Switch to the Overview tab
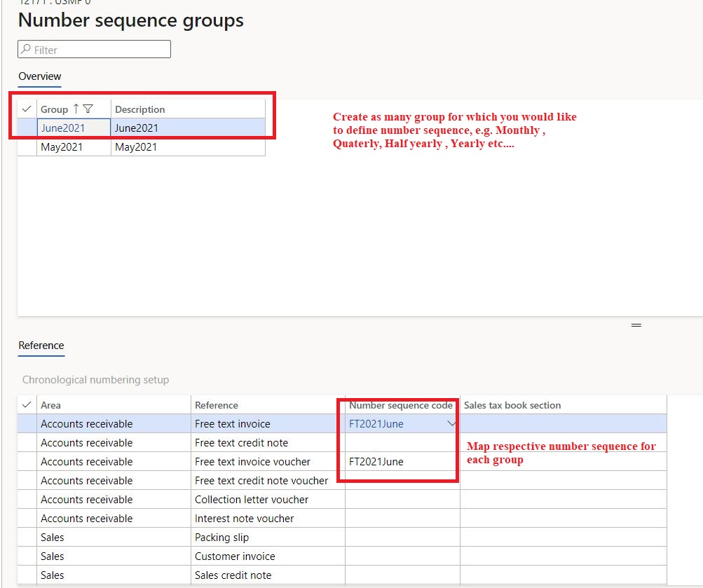Image resolution: width=703 pixels, height=588 pixels. click(x=39, y=76)
